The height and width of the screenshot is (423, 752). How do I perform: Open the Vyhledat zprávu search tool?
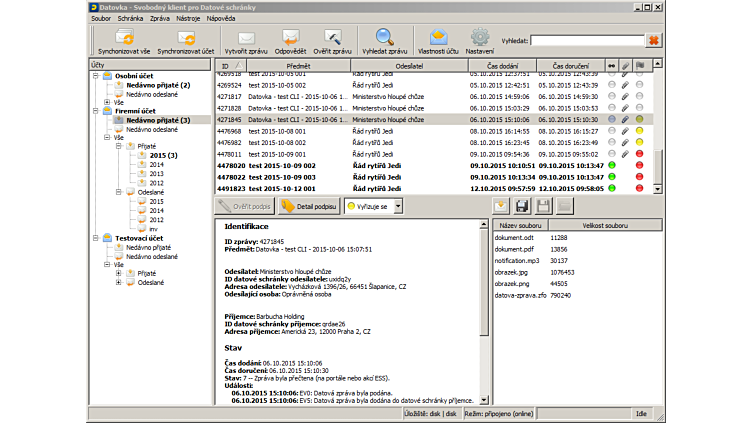[x=385, y=38]
